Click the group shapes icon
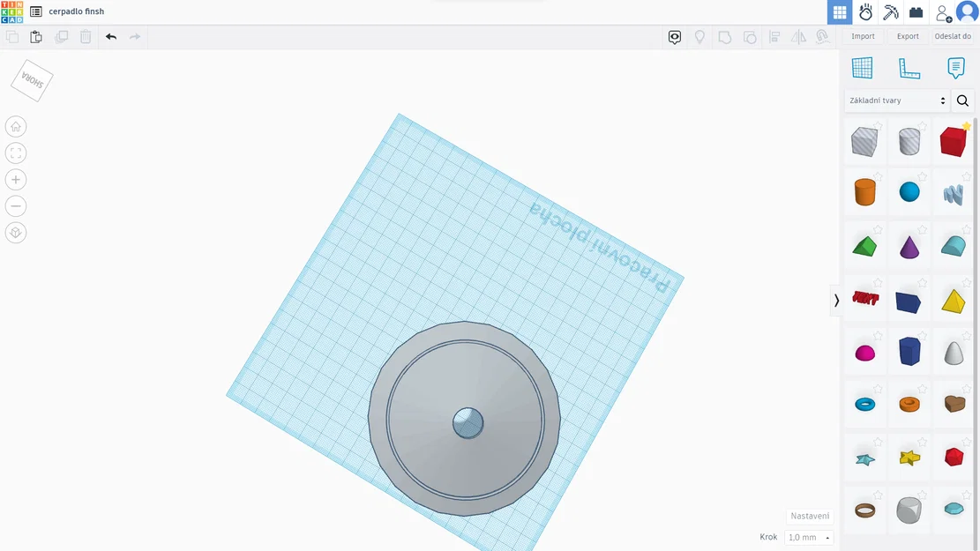 [x=724, y=37]
